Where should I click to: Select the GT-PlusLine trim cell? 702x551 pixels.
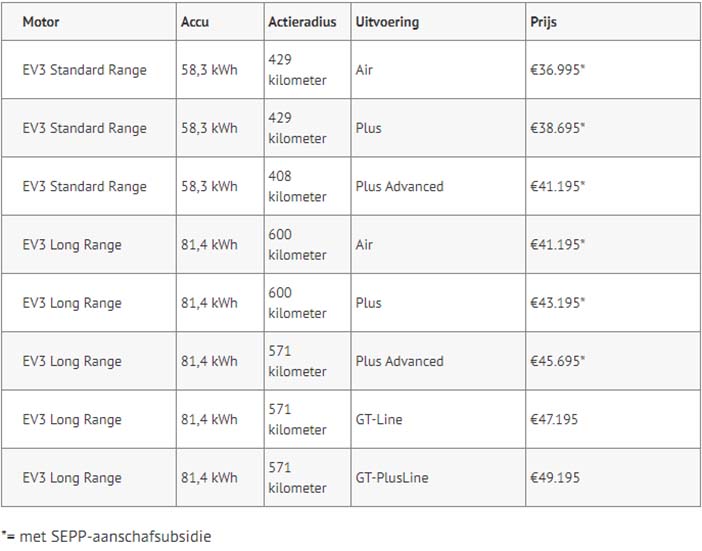coord(438,477)
